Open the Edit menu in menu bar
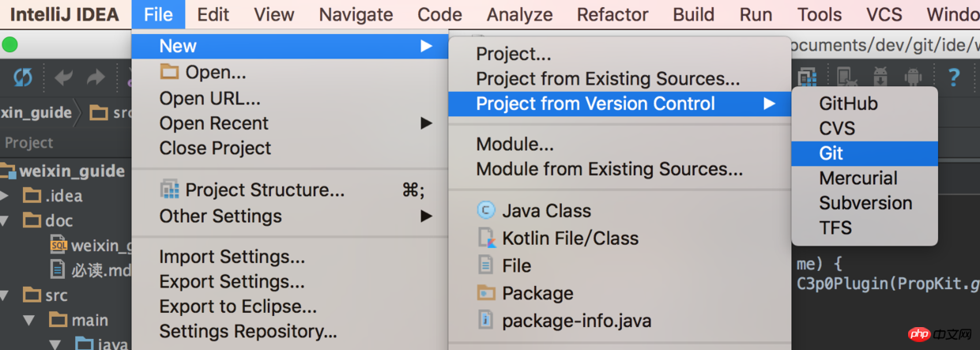Image resolution: width=980 pixels, height=350 pixels. (x=213, y=14)
